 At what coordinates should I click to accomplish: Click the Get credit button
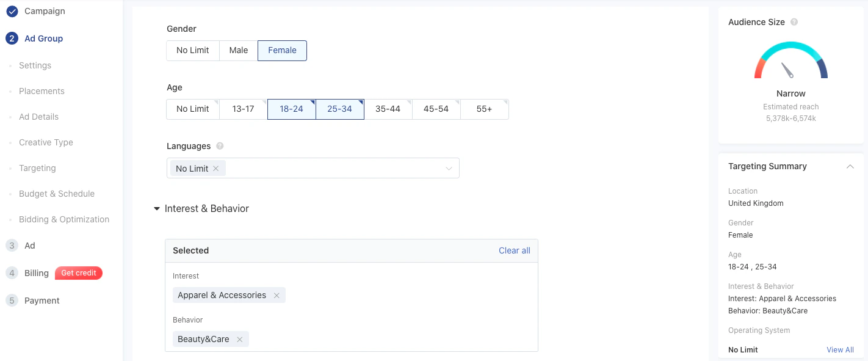click(79, 273)
